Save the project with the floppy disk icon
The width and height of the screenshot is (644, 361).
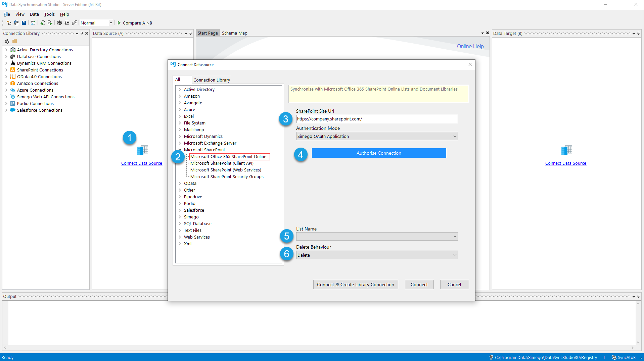click(24, 23)
